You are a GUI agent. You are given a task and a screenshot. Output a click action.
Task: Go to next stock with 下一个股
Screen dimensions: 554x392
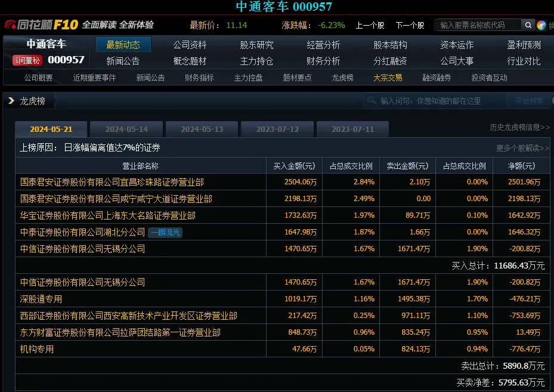tap(410, 25)
